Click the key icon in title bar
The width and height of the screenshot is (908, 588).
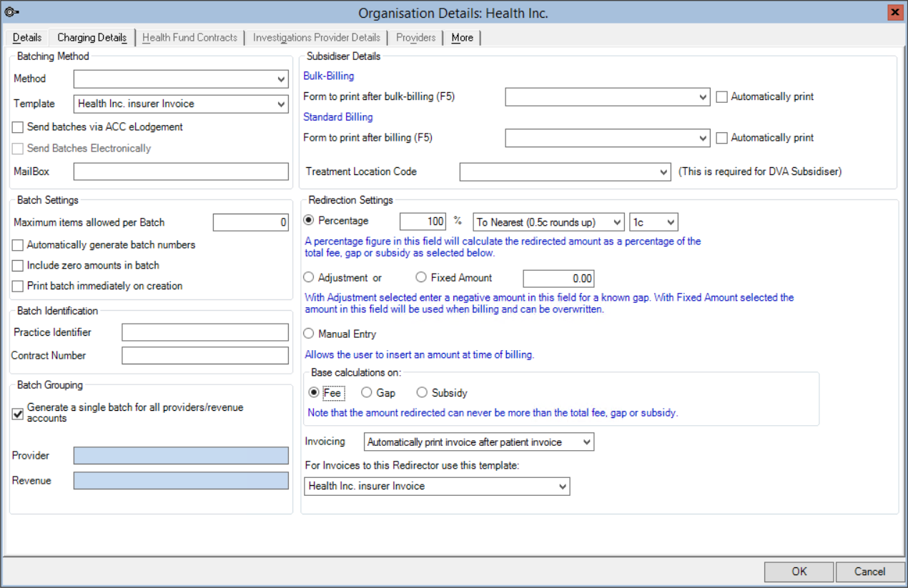11,12
